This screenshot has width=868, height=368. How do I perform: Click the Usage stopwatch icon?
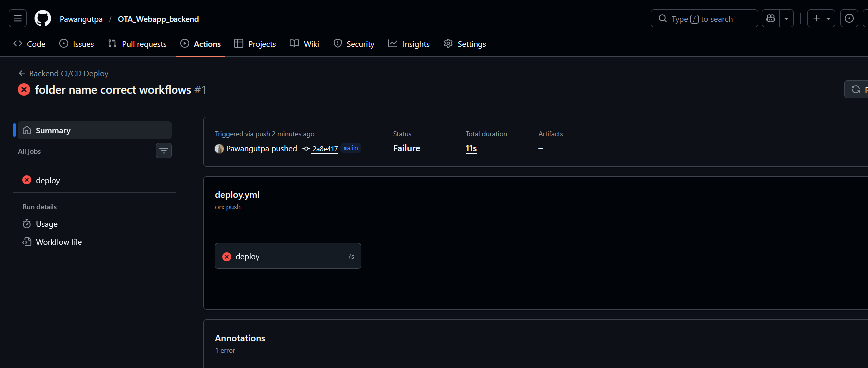tap(27, 224)
